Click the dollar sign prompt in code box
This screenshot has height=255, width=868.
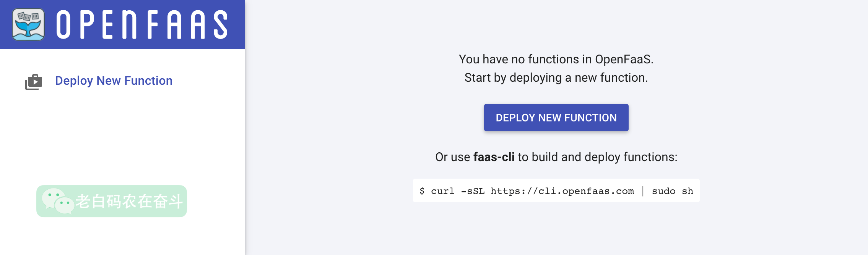pos(422,191)
